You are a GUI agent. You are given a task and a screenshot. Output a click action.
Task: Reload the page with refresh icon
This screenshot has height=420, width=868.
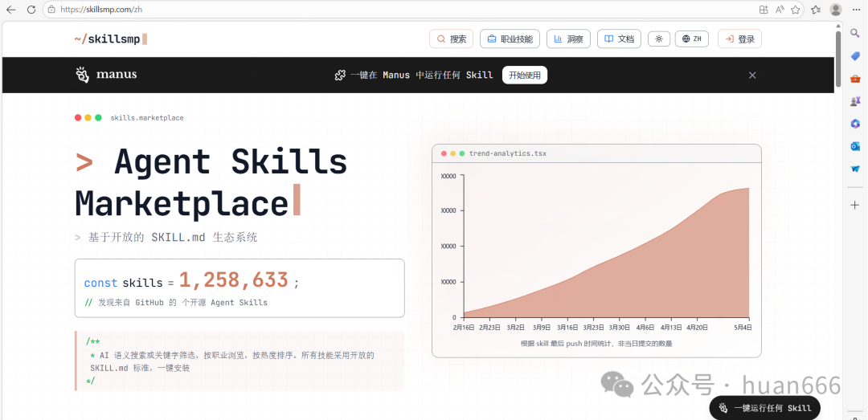pyautogui.click(x=31, y=10)
